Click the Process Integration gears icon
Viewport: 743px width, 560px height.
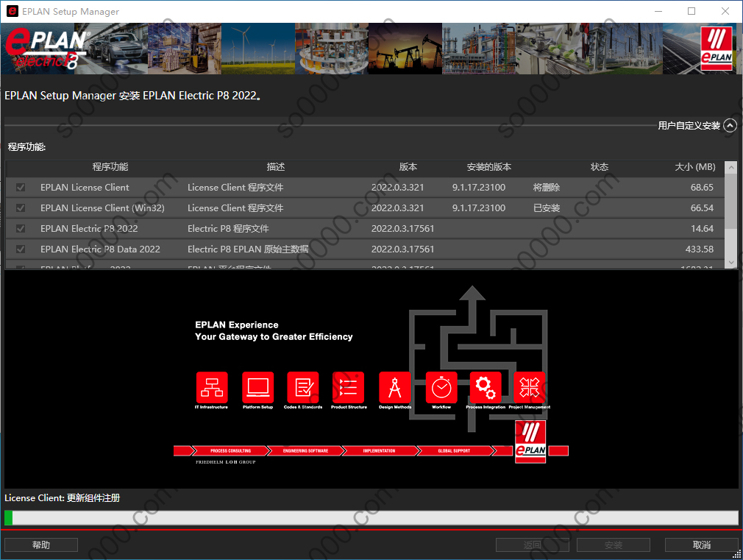(486, 387)
